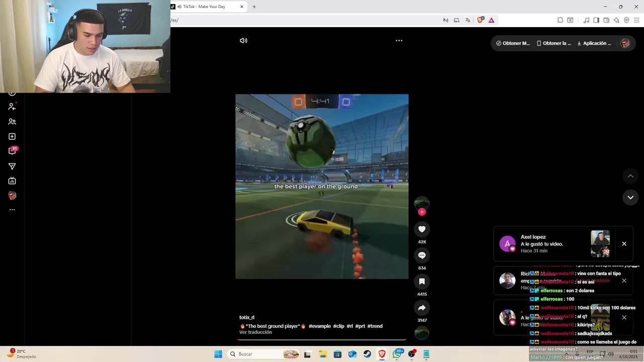Open the Brave Wallet icon
Screen dimensions: 644x362
pos(606,20)
